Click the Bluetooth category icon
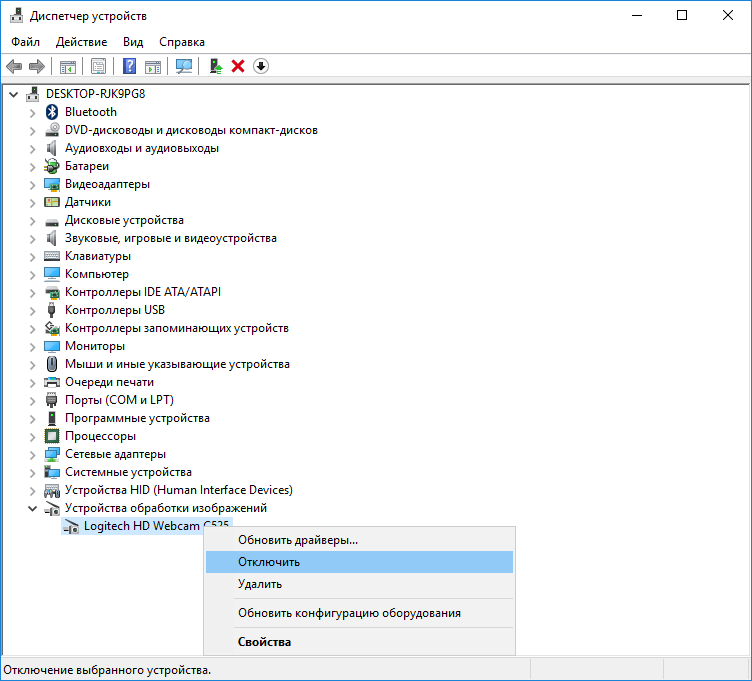Image resolution: width=752 pixels, height=681 pixels. click(x=52, y=112)
